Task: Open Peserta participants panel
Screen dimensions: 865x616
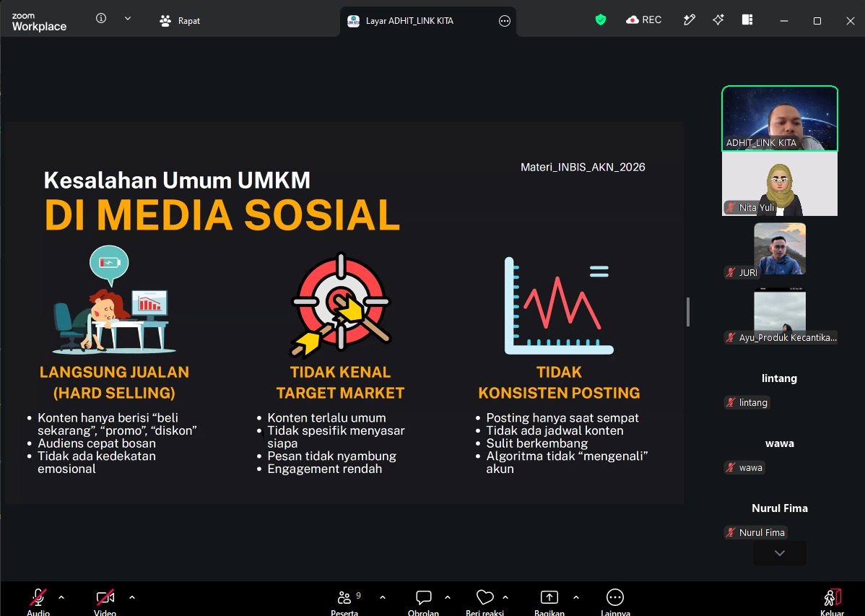Action: click(x=345, y=601)
